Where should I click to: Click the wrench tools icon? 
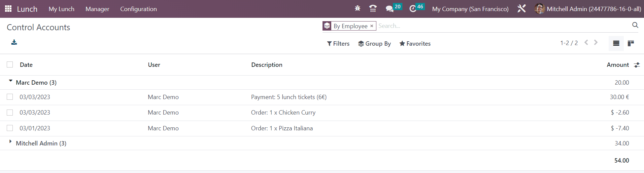[521, 8]
